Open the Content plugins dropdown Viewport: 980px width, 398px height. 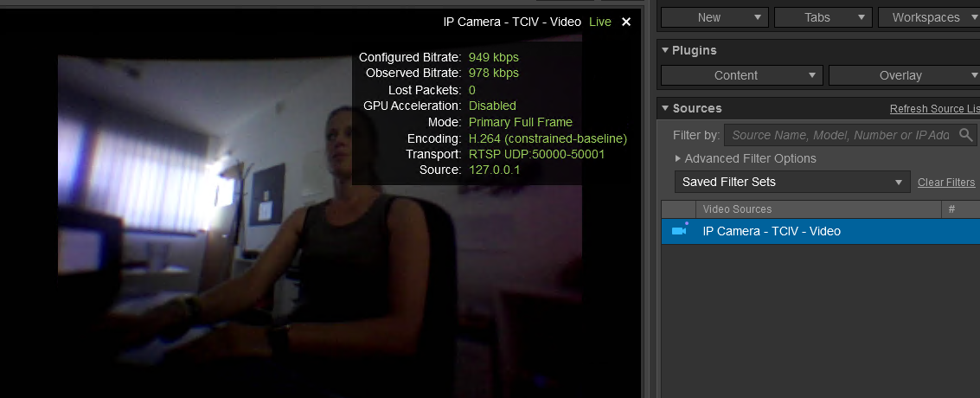[x=742, y=75]
